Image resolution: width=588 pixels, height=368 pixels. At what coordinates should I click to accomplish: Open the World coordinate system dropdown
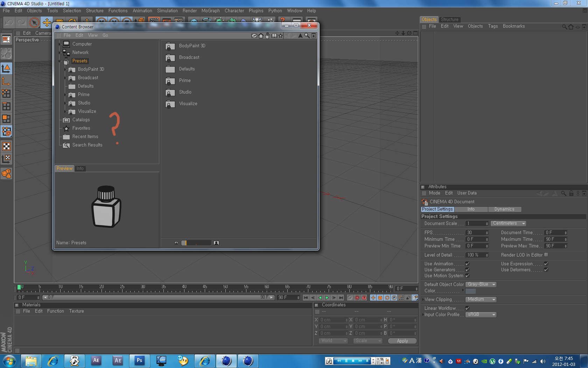coord(333,341)
